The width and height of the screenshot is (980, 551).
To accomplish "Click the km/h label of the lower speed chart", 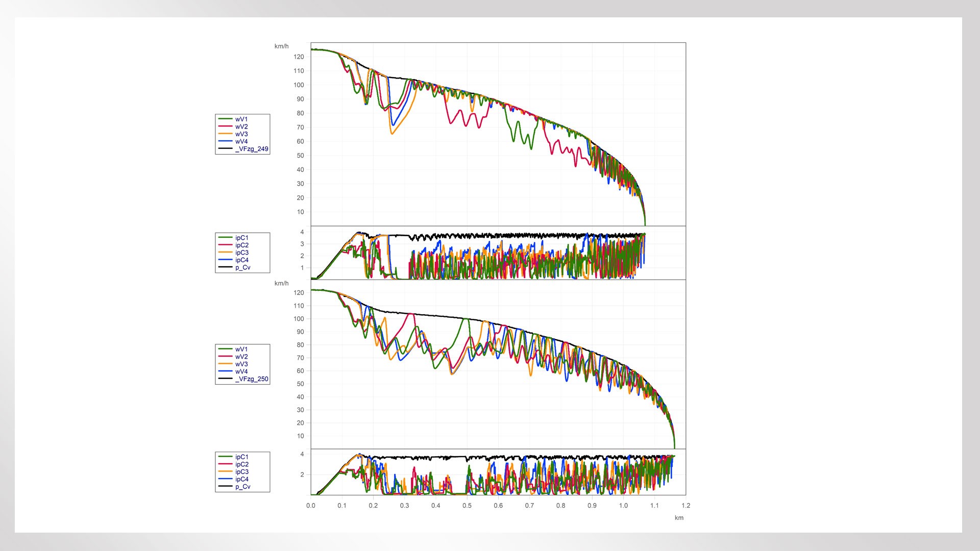I will tap(281, 283).
